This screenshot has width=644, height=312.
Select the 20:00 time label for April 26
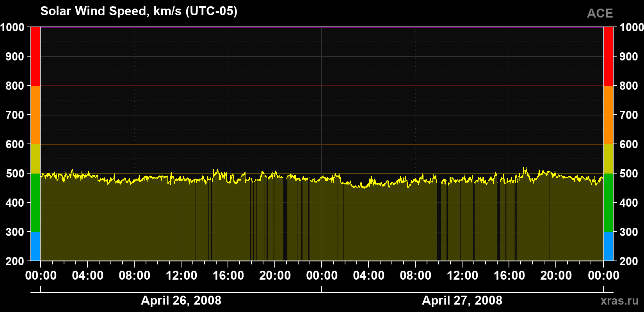pyautogui.click(x=275, y=276)
